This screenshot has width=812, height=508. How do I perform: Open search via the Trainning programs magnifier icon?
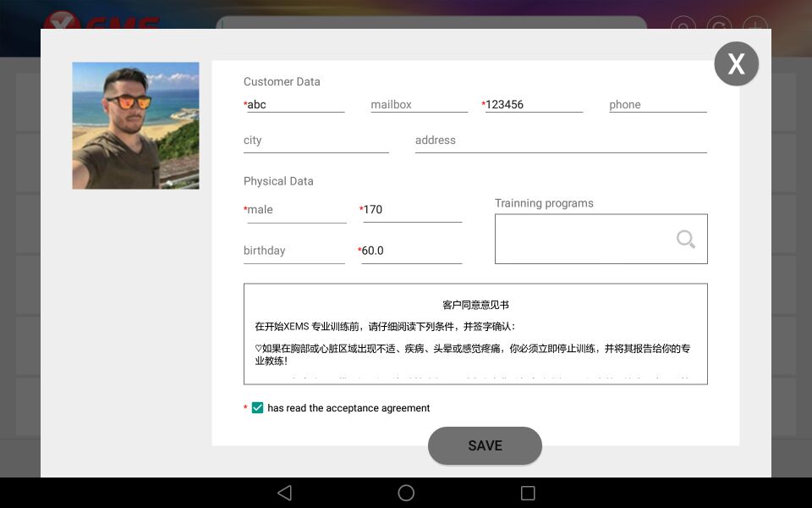[685, 240]
